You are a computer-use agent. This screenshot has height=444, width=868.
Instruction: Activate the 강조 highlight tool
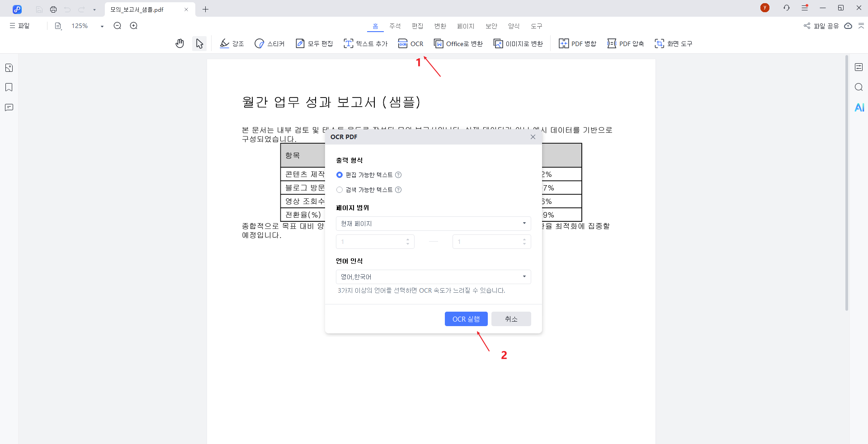(231, 43)
